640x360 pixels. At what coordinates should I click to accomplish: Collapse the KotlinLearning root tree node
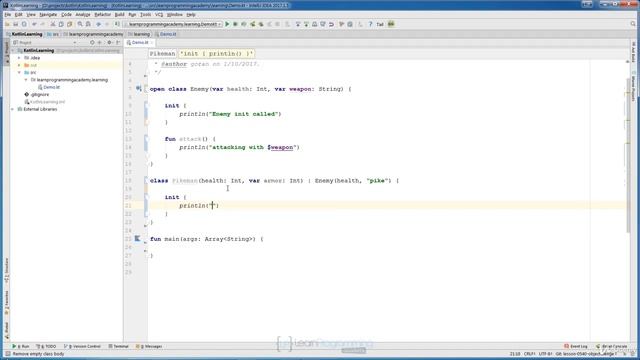pyautogui.click(x=13, y=50)
